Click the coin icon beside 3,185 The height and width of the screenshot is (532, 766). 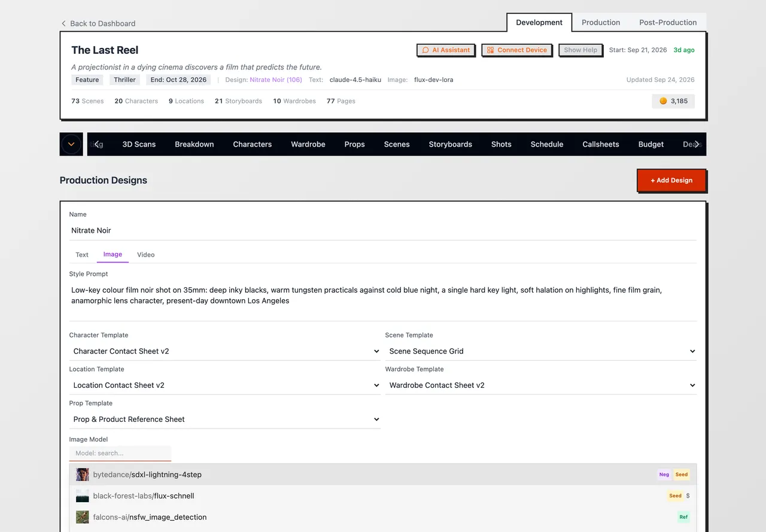(663, 101)
